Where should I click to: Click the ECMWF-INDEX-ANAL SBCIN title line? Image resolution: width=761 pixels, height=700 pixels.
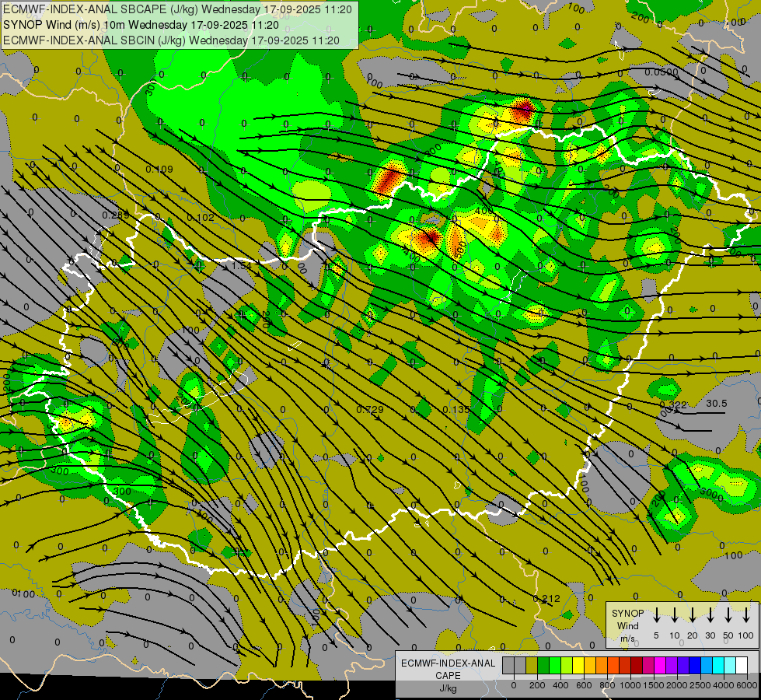171,40
